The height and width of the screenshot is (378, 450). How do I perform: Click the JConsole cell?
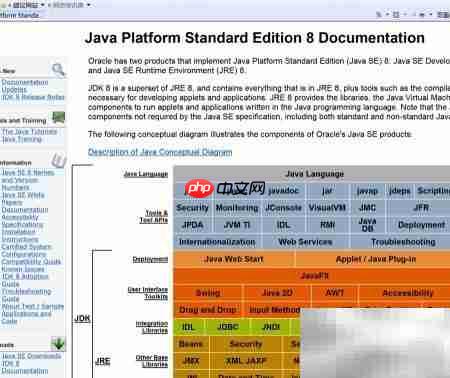tap(283, 208)
